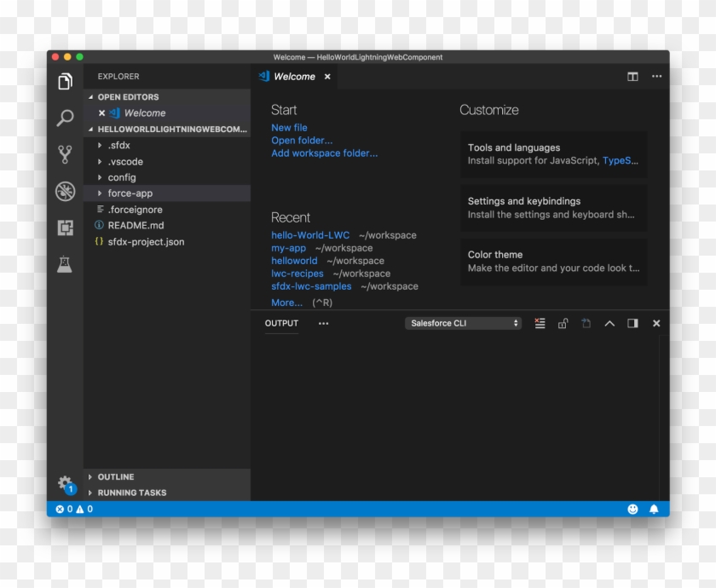The height and width of the screenshot is (588, 716).
Task: Click the bell notification icon in status bar
Action: (654, 508)
